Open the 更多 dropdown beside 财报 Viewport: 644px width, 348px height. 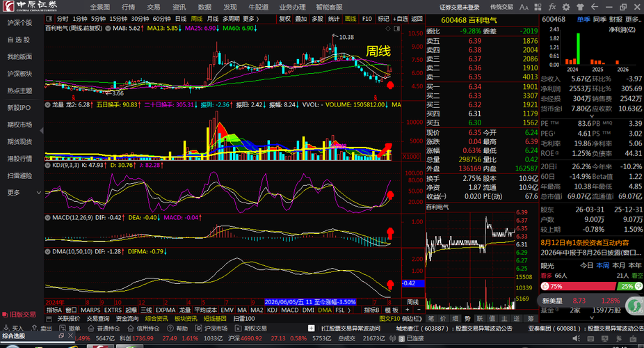pyautogui.click(x=634, y=19)
